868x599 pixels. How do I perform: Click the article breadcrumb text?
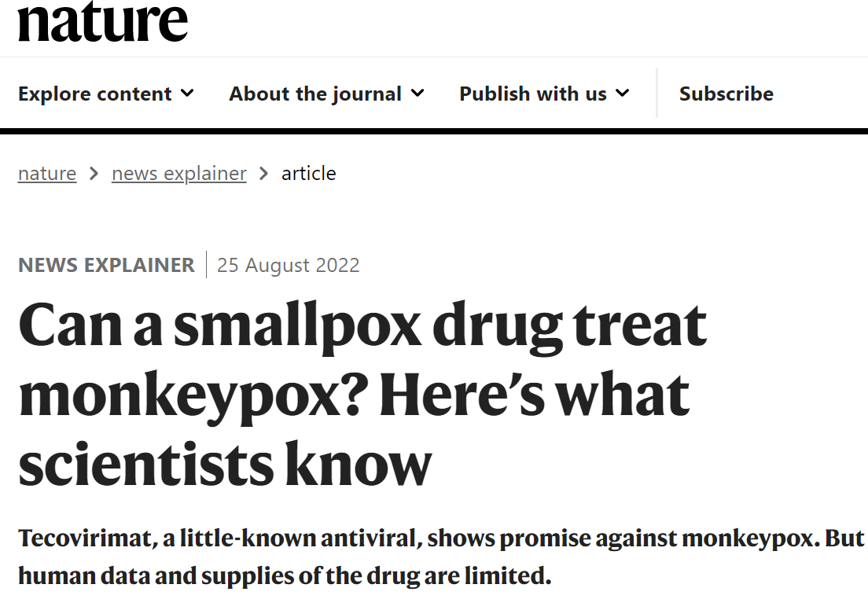pyautogui.click(x=308, y=173)
